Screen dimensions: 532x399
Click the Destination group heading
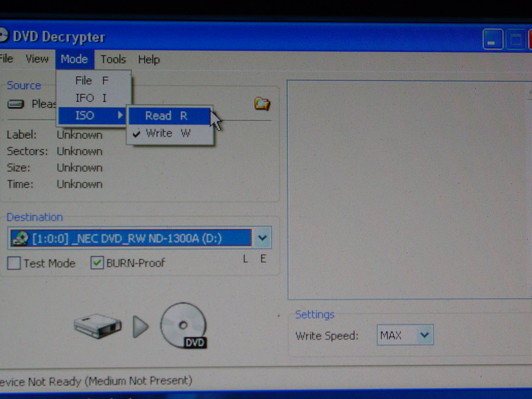[x=35, y=217]
